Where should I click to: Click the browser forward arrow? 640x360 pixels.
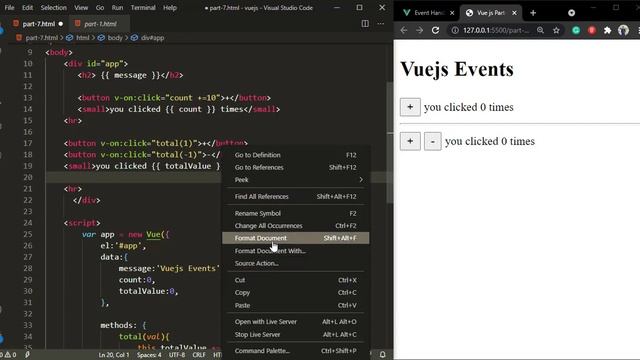coord(419,30)
